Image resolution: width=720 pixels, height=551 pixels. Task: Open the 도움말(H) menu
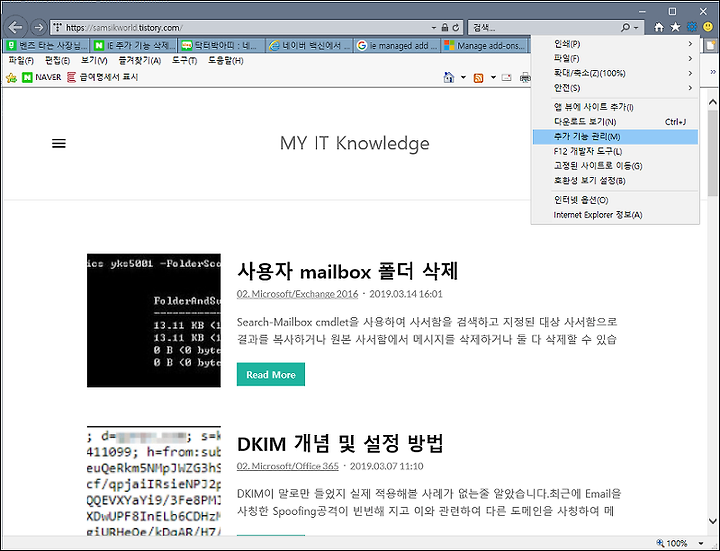(x=225, y=61)
